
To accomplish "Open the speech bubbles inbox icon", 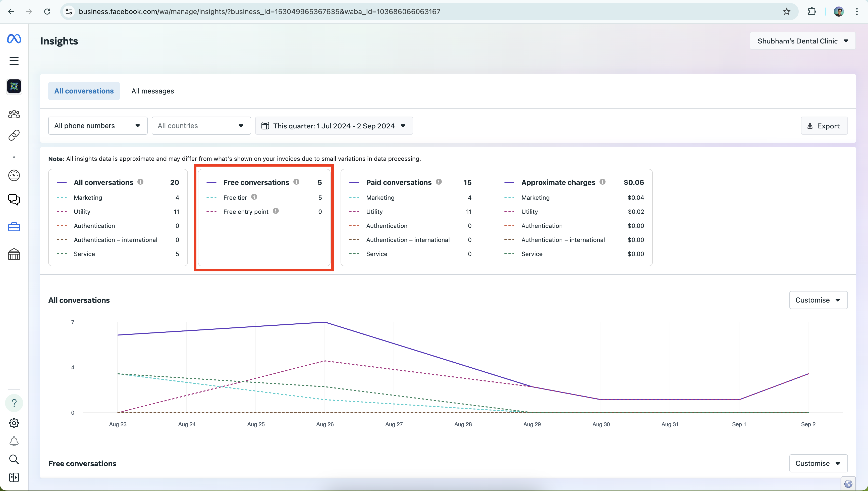I will [14, 200].
